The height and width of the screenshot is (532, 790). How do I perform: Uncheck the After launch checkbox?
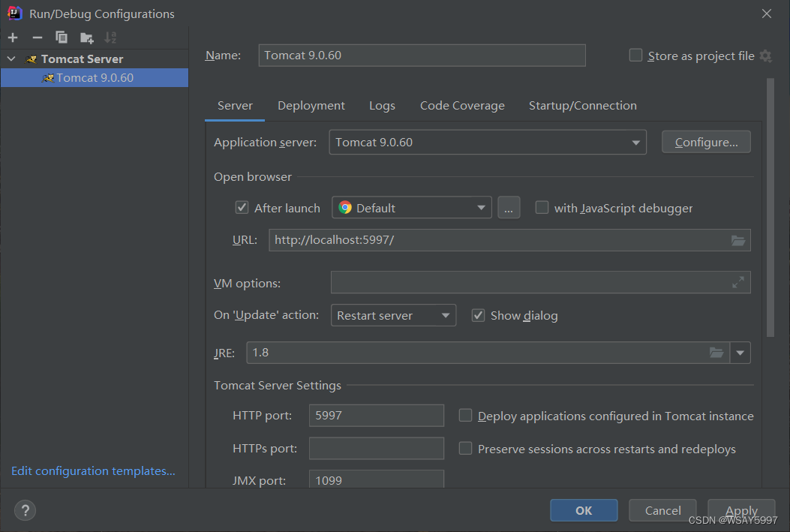(242, 208)
